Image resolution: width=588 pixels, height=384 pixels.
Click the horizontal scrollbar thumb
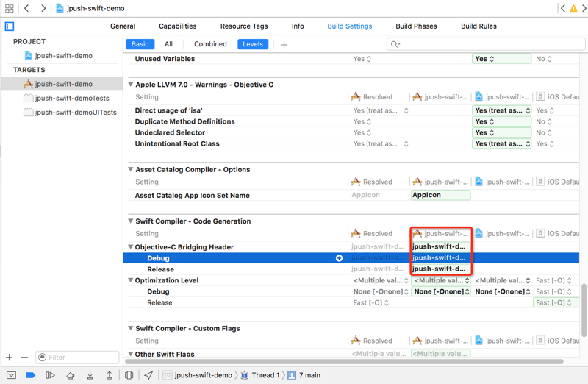tap(344, 361)
